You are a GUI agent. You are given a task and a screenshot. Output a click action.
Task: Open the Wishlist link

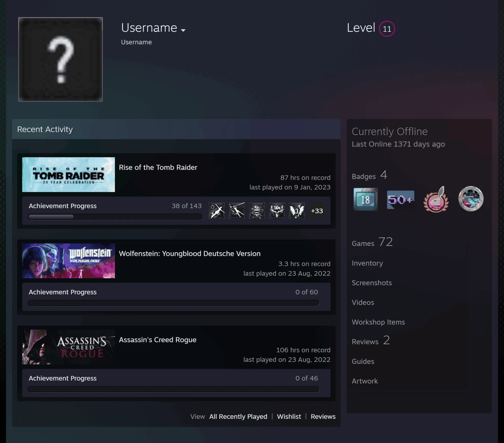pyautogui.click(x=289, y=416)
